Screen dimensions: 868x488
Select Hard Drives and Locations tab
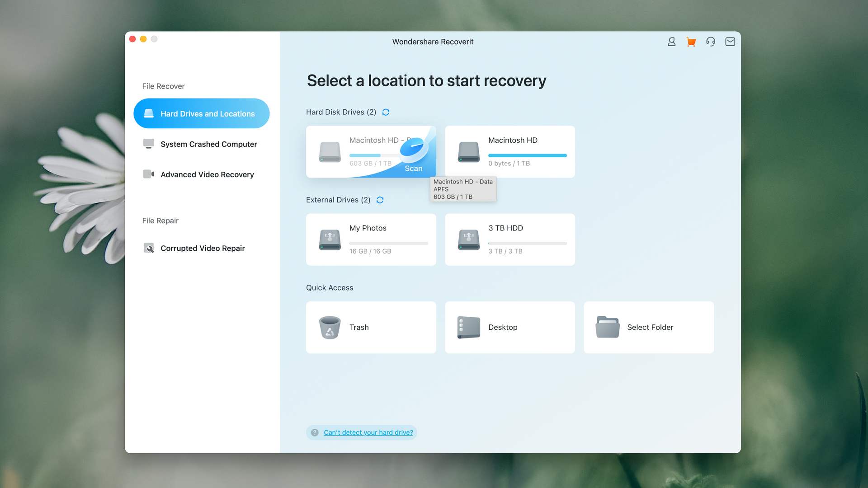202,113
